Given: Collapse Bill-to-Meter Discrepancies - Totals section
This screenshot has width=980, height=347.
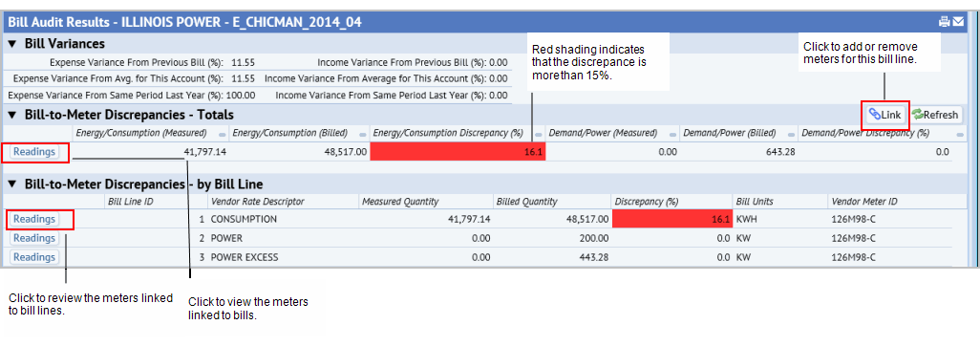Looking at the screenshot, I should [x=11, y=115].
